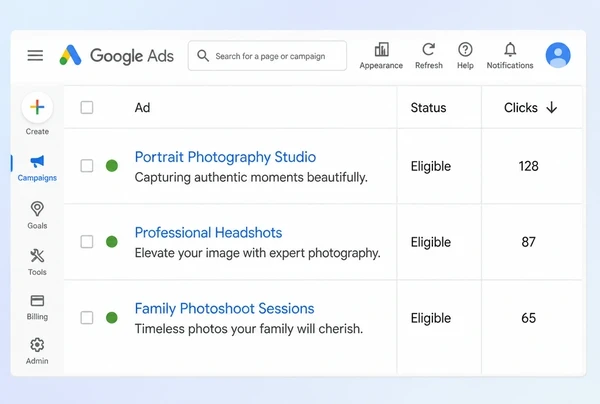Click the Ad column header
The image size is (600, 404).
142,108
